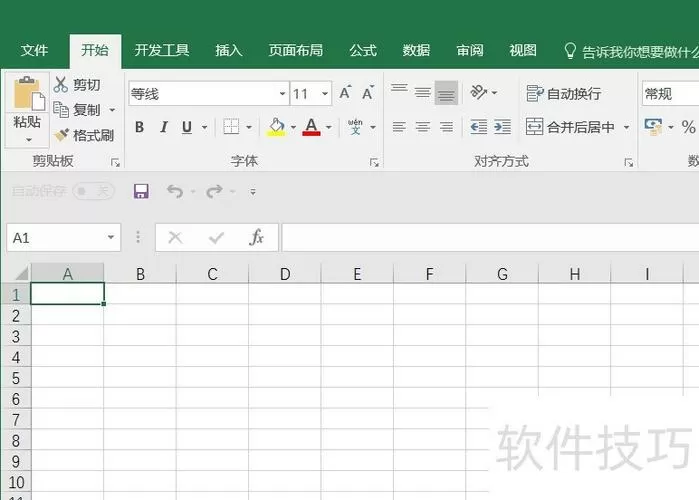
Task: Switch to the Page Layout (页面布局) tab
Action: click(296, 50)
